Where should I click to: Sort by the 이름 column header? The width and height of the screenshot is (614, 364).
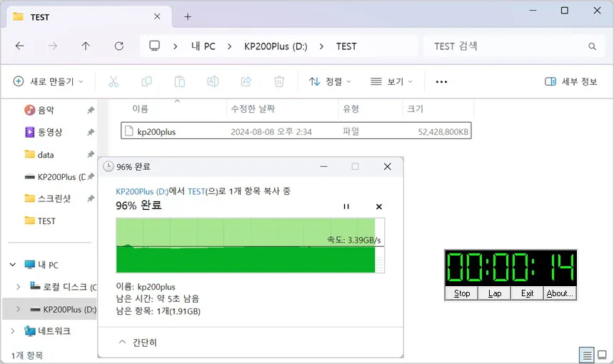(141, 109)
